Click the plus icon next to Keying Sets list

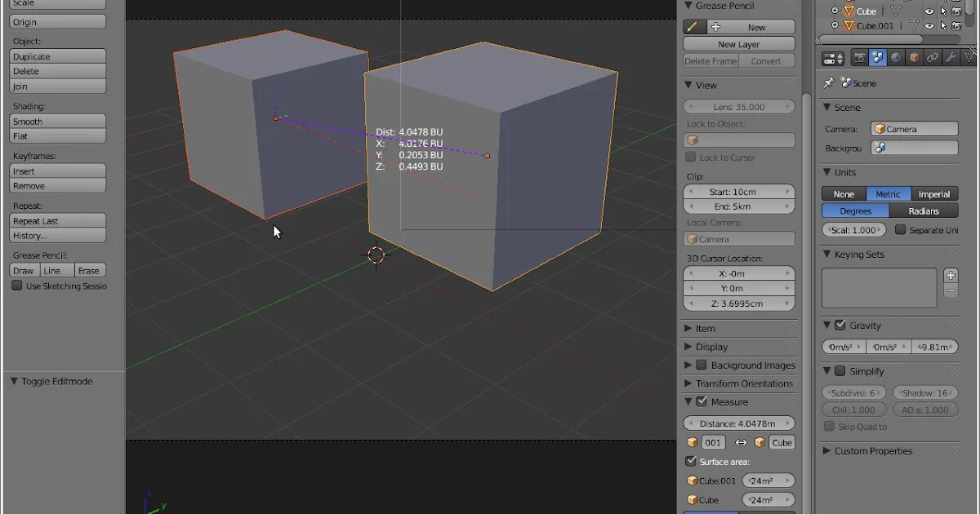951,276
